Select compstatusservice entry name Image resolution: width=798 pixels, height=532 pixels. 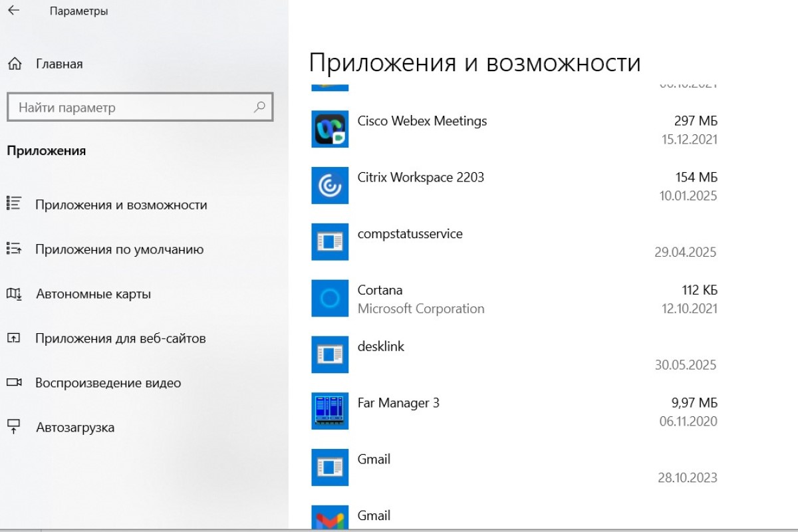point(410,234)
